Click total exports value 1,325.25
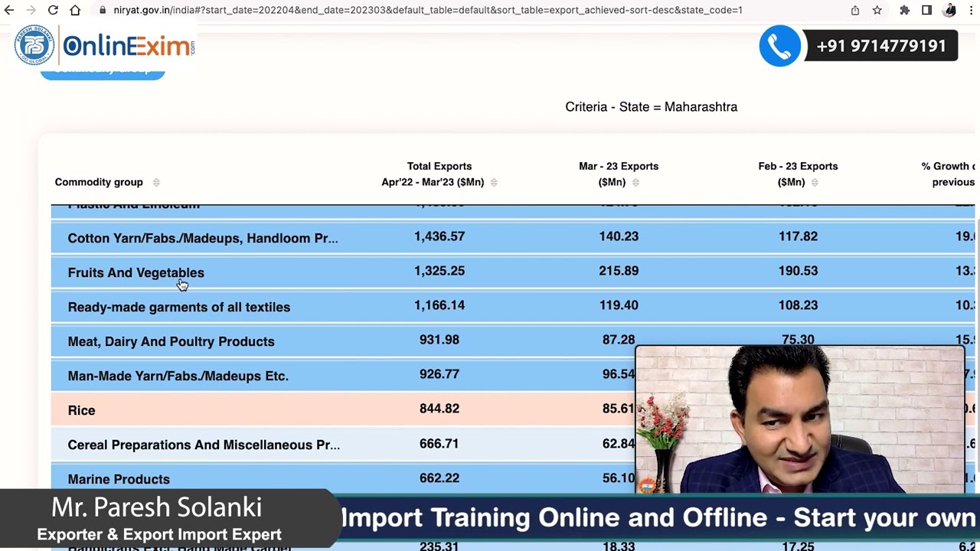 point(439,271)
